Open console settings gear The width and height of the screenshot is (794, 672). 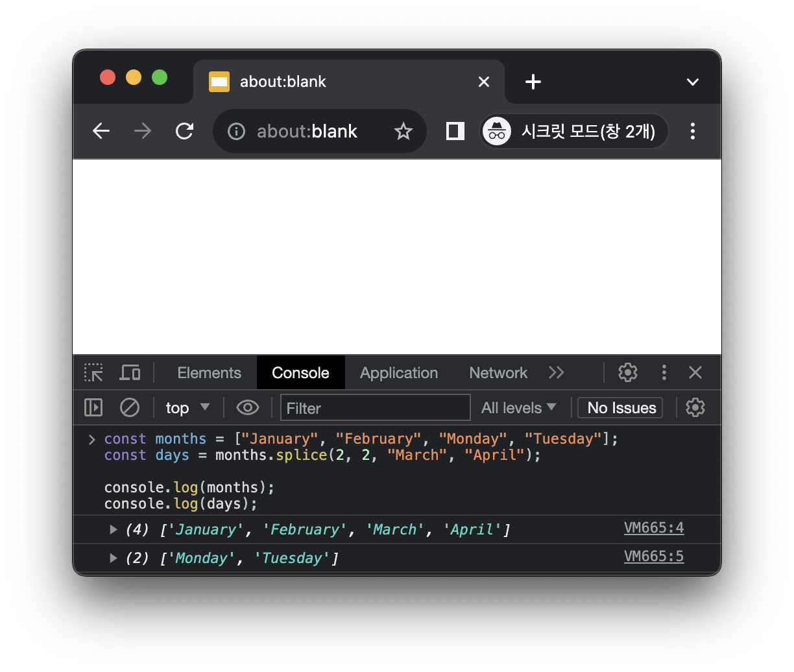[695, 407]
